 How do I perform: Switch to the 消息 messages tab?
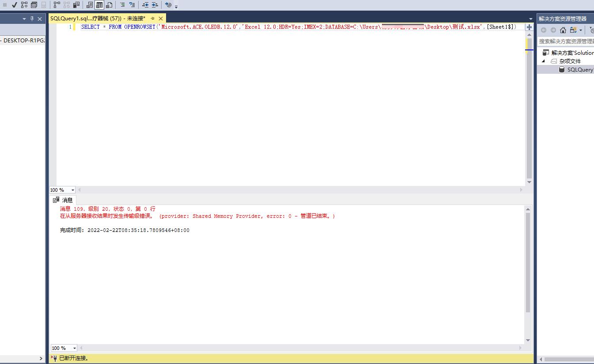65,199
